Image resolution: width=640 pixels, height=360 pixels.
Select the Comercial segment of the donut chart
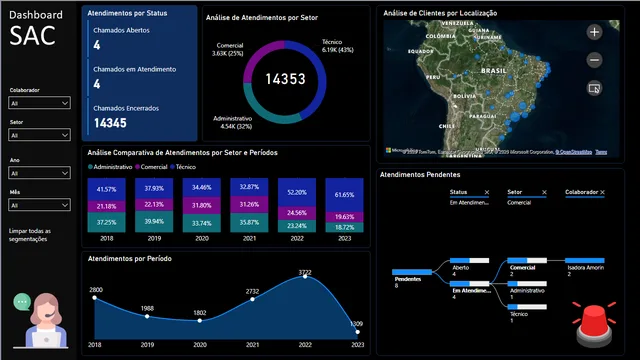[256, 55]
